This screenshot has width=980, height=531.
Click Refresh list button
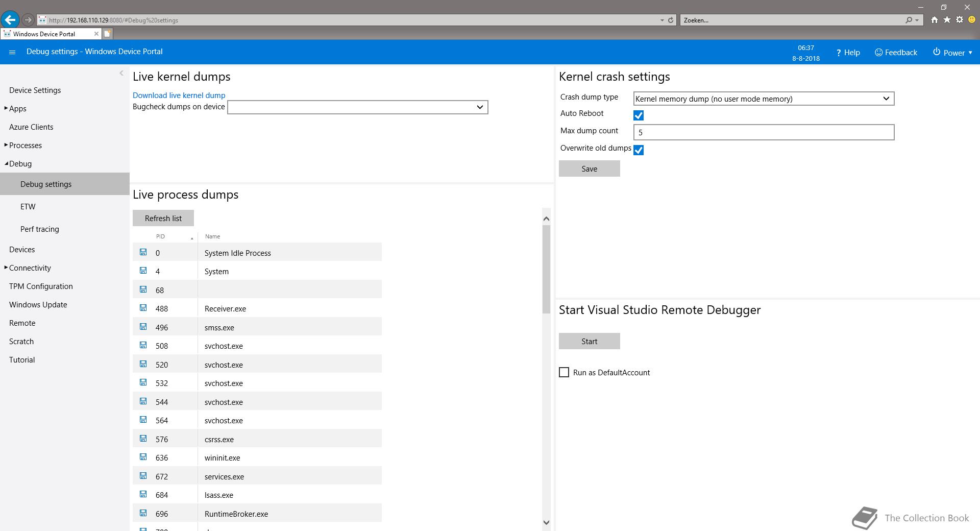click(x=163, y=218)
